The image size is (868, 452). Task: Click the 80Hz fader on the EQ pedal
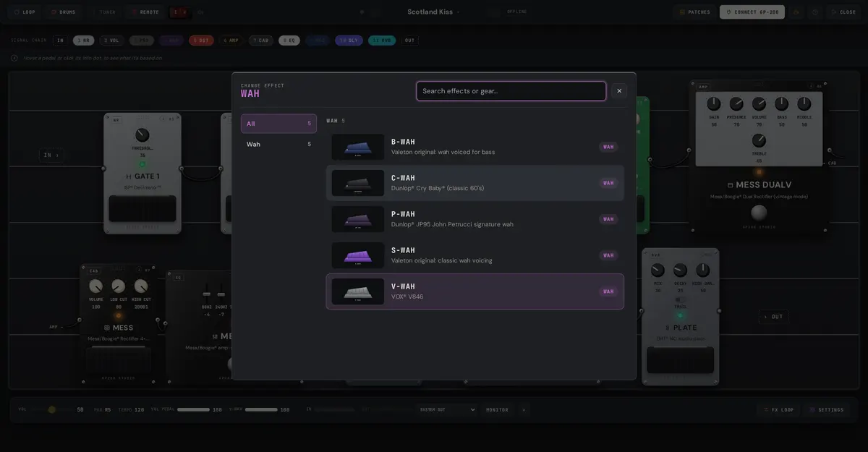click(207, 294)
